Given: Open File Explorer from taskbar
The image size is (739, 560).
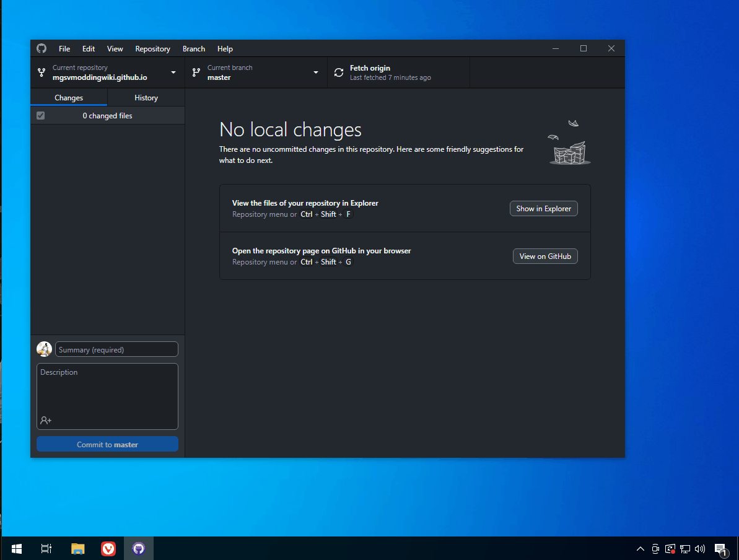Looking at the screenshot, I should pyautogui.click(x=78, y=548).
